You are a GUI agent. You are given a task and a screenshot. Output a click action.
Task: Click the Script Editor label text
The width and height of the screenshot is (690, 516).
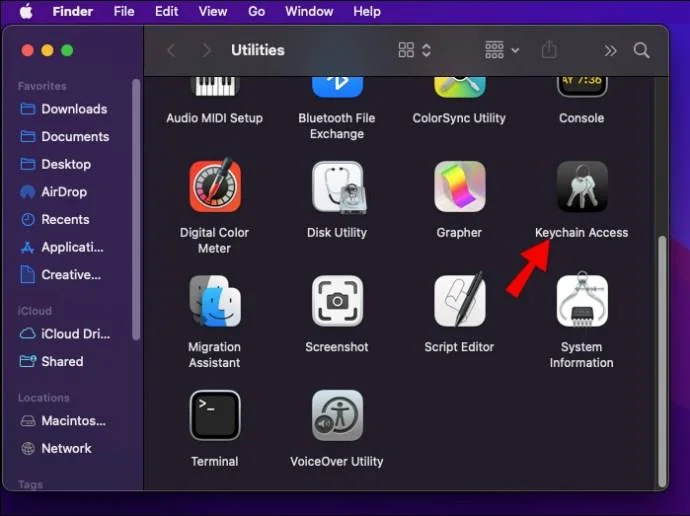459,347
